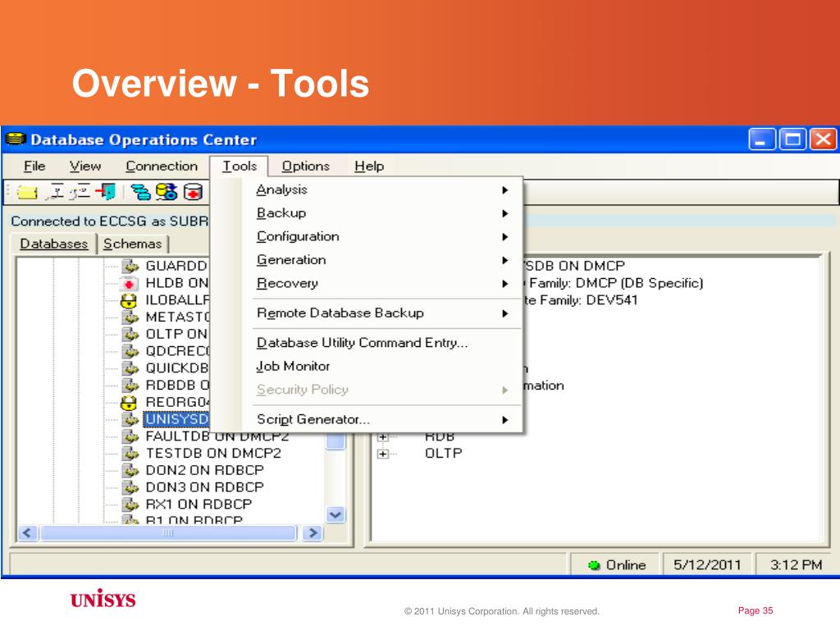Select FAULTDB ON DMCP2 in the tree
The image size is (840, 630).
click(x=217, y=436)
